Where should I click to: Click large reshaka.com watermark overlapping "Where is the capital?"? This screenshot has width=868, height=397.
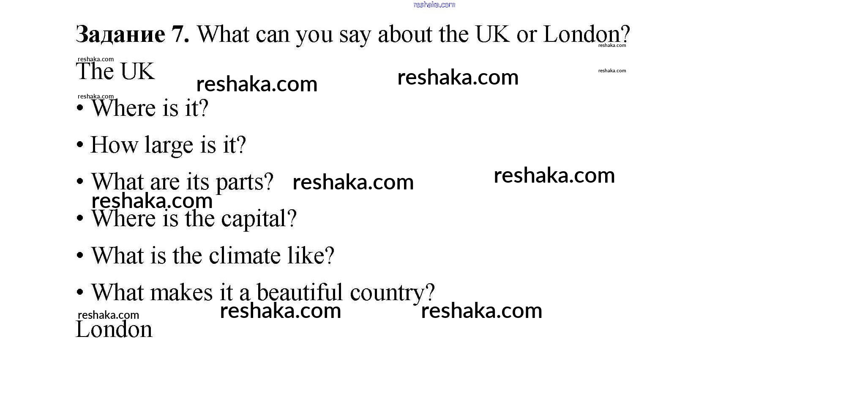[x=152, y=201]
